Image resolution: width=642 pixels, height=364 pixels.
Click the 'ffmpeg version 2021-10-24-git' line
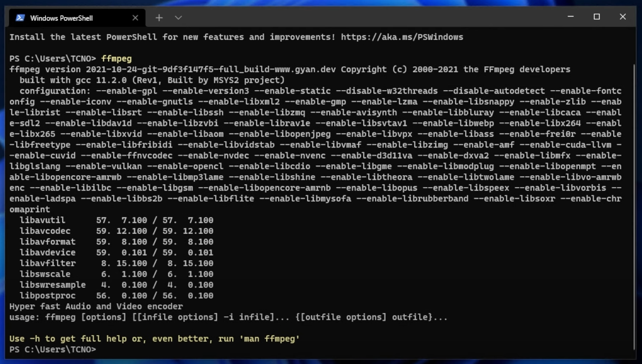click(x=290, y=69)
